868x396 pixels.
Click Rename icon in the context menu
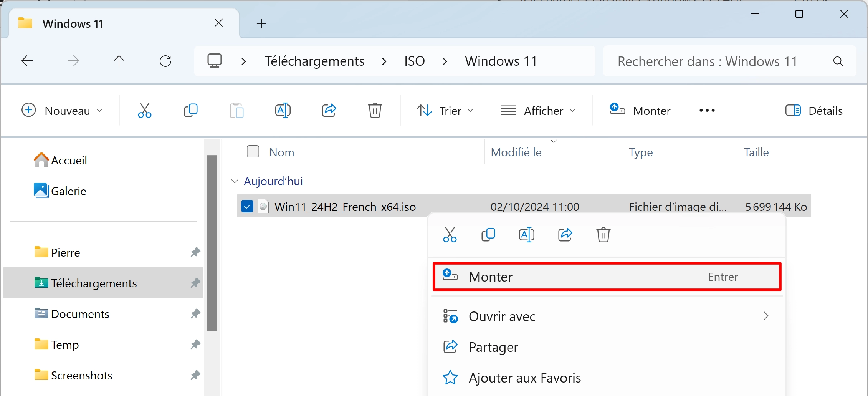[527, 235]
